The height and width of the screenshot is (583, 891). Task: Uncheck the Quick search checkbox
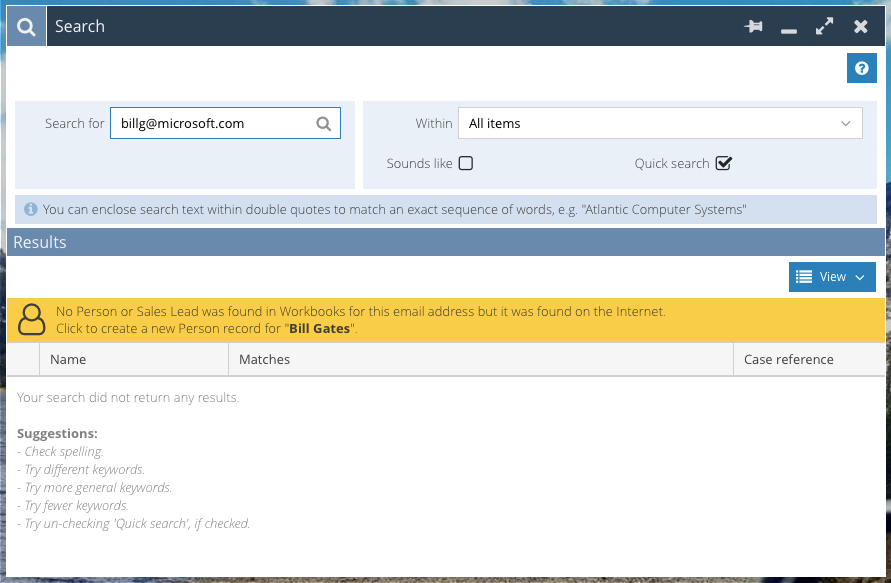click(x=723, y=164)
